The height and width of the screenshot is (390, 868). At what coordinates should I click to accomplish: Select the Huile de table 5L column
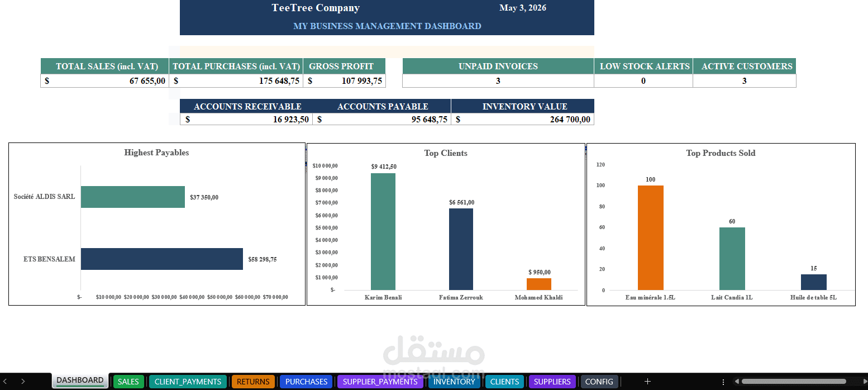(814, 282)
